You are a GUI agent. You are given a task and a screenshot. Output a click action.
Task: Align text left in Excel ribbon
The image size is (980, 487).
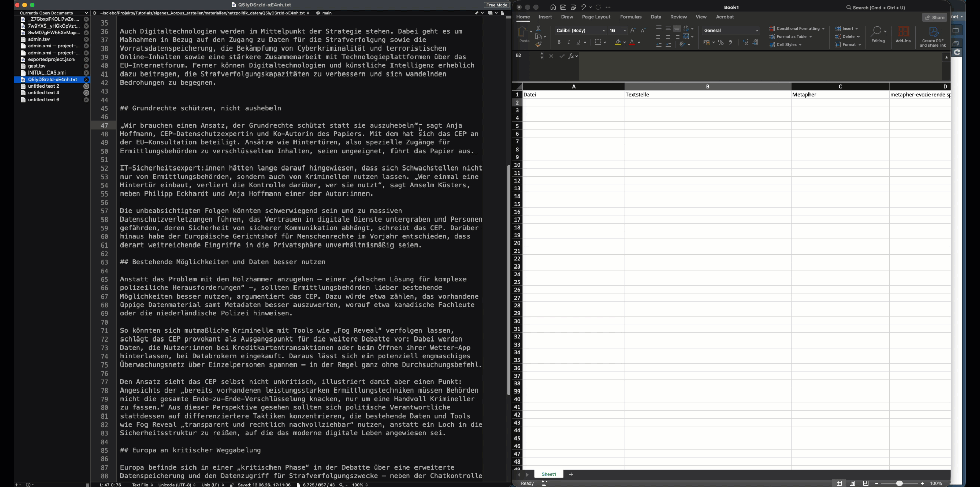[x=659, y=36]
